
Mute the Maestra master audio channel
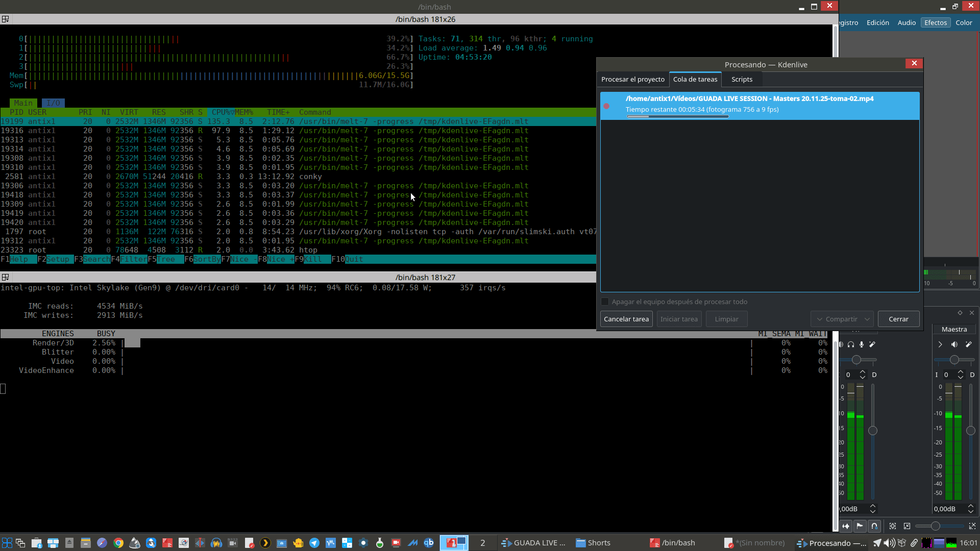click(x=954, y=345)
